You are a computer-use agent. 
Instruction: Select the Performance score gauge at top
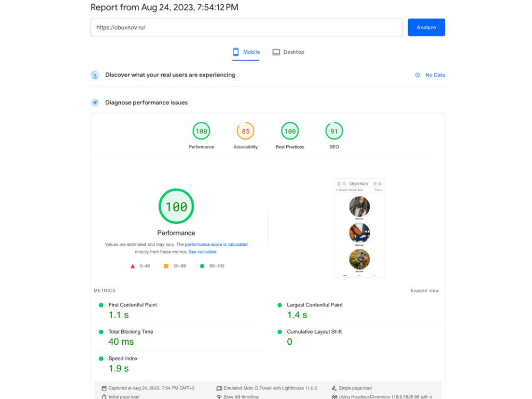point(201,131)
